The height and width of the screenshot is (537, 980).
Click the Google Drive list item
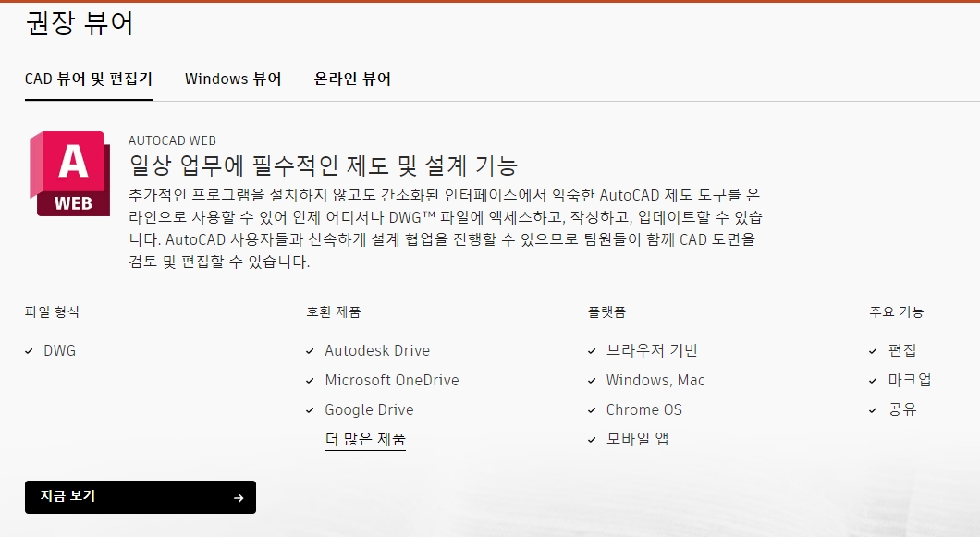[370, 410]
